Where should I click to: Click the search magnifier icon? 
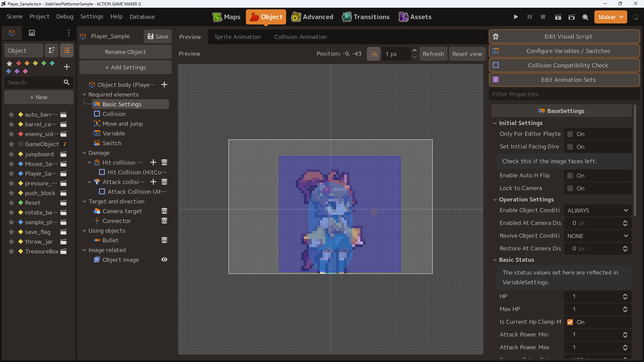66,82
